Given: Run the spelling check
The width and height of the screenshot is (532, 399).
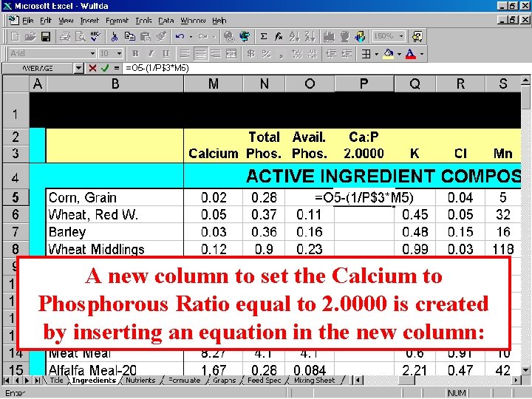Looking at the screenshot, I should click(95, 36).
